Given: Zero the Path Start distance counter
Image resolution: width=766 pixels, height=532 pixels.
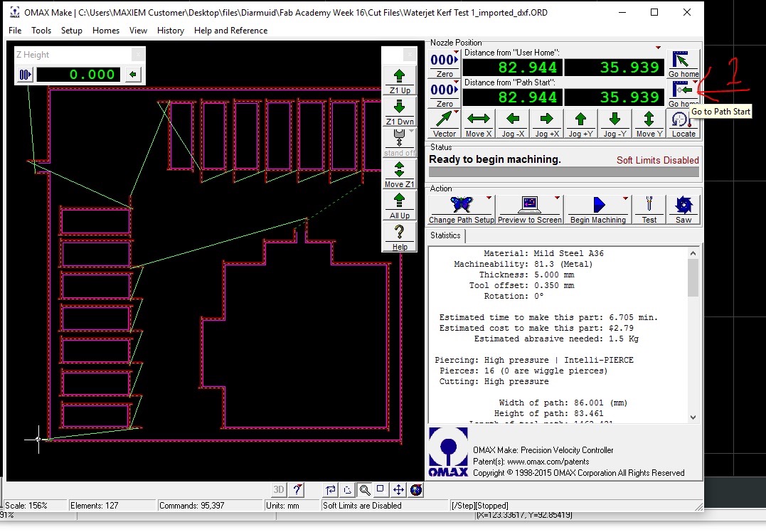Looking at the screenshot, I should [444, 95].
